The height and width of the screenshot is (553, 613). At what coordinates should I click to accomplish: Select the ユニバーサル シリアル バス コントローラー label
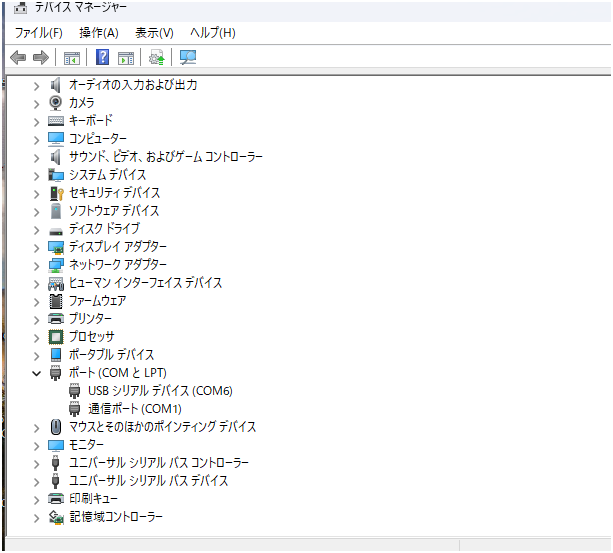[x=159, y=463]
